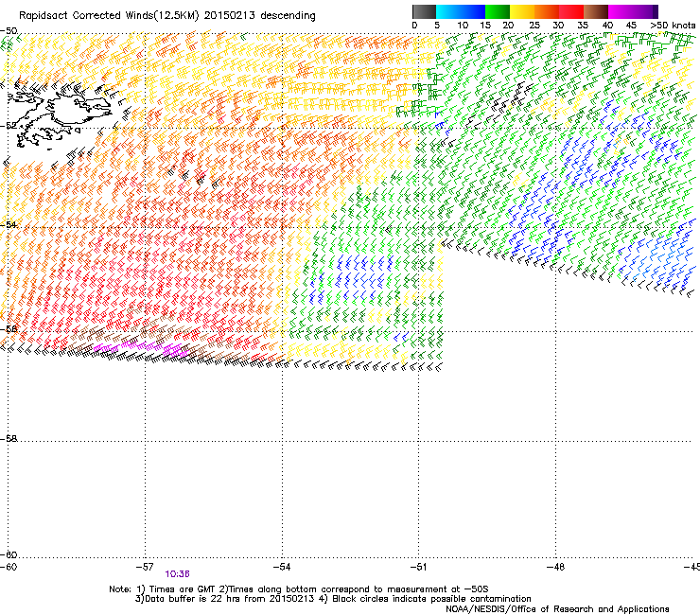Click the longitude label '-57'

[x=145, y=567]
